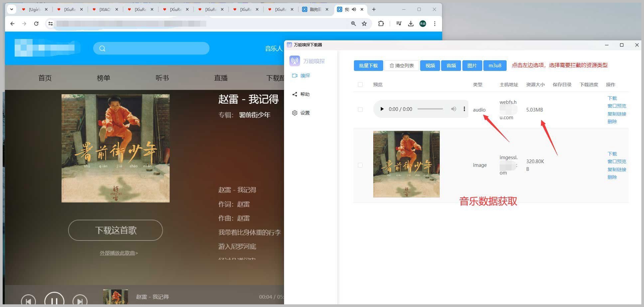The width and height of the screenshot is (644, 307).
Task: Open 直播 navigation item
Action: coord(221,78)
